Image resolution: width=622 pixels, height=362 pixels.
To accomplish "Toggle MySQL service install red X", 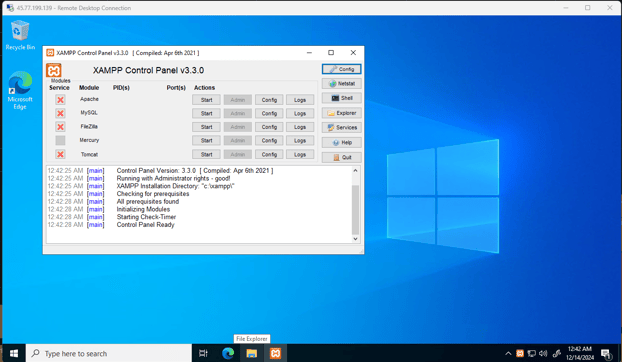I will [x=60, y=113].
